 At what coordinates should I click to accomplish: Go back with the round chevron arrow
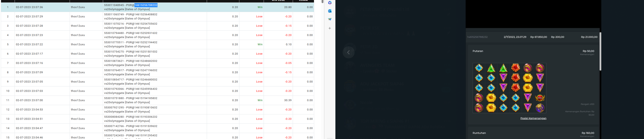point(349,53)
